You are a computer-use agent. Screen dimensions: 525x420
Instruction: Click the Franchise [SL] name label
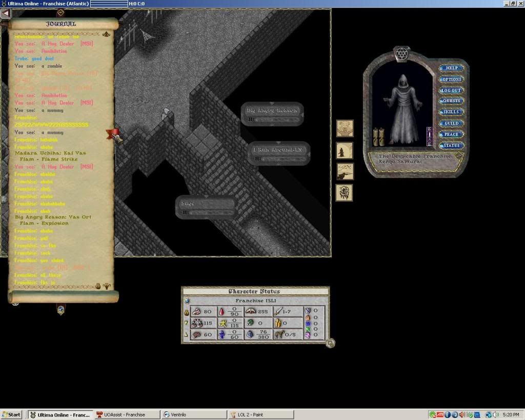pyautogui.click(x=255, y=301)
